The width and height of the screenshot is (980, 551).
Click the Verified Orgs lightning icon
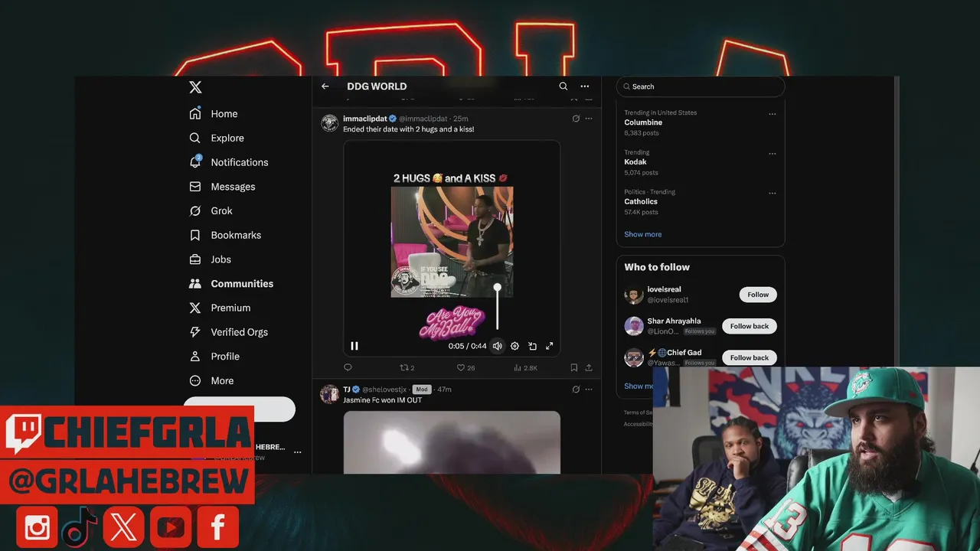click(195, 332)
